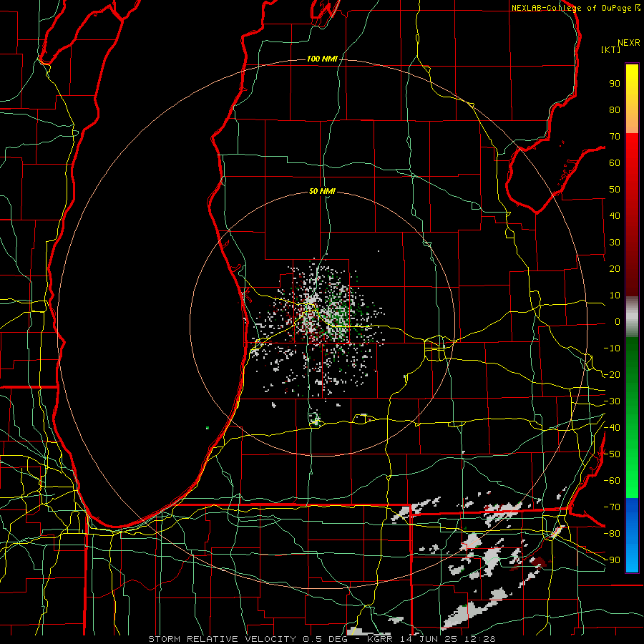Click the positive 30 scale value
The image size is (644, 644).
tap(615, 243)
